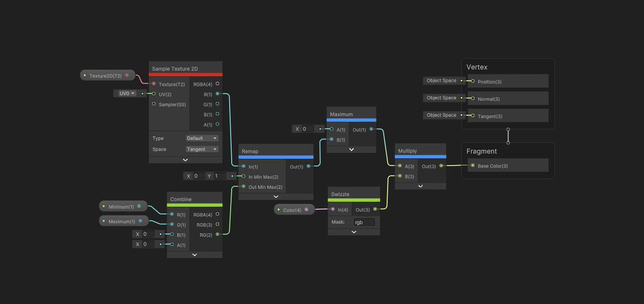Click the Vertex Position(3) port

point(472,81)
